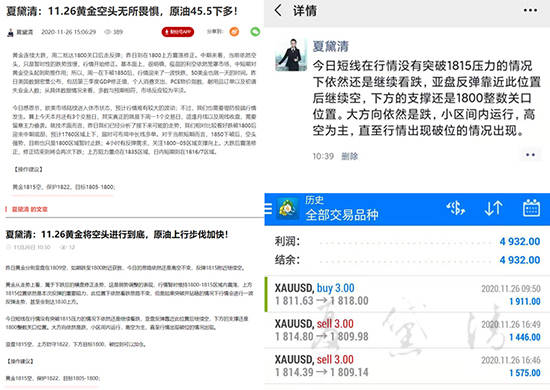Viewport: 550px width, 390px height.
Task: Click the red download APP button
Action: pos(177,32)
